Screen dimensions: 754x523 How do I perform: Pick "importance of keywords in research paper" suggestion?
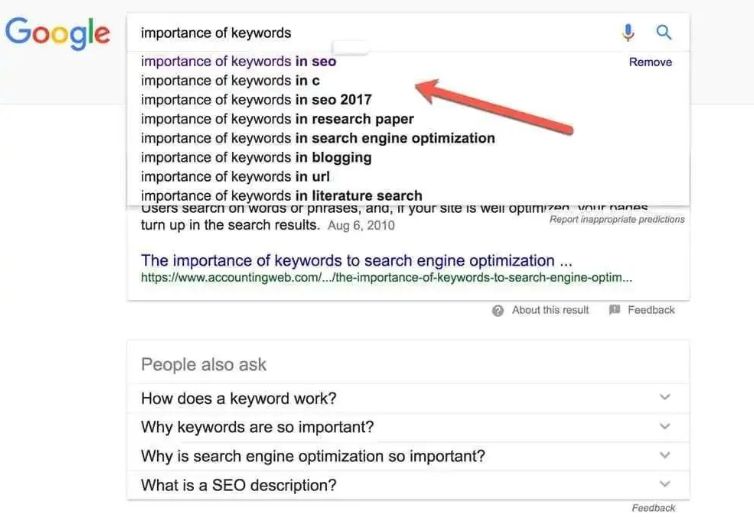[277, 119]
